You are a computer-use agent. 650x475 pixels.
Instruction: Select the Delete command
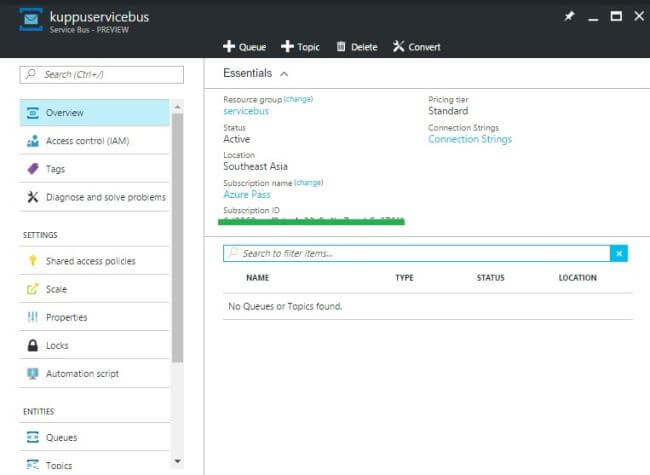click(357, 47)
